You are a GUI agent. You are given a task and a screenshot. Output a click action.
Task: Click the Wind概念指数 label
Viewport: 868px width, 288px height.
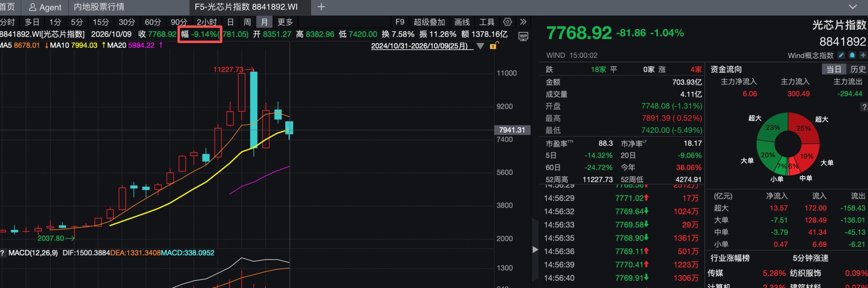point(811,56)
